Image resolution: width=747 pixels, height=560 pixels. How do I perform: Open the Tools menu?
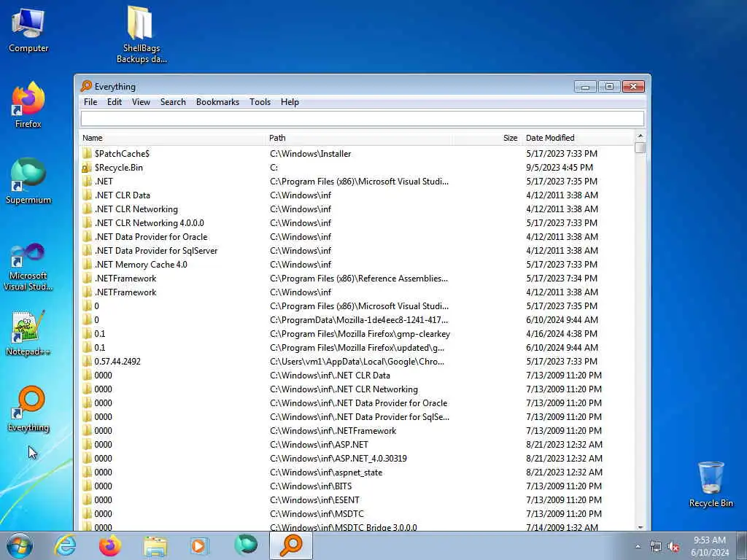click(260, 102)
